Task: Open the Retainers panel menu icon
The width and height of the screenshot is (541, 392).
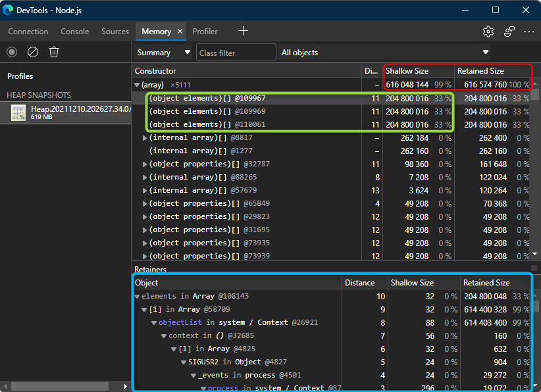Action: pos(533,269)
